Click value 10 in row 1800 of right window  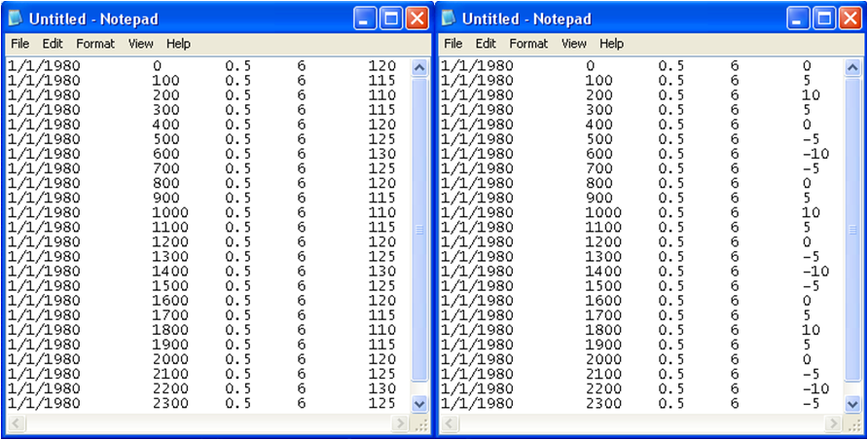click(811, 330)
